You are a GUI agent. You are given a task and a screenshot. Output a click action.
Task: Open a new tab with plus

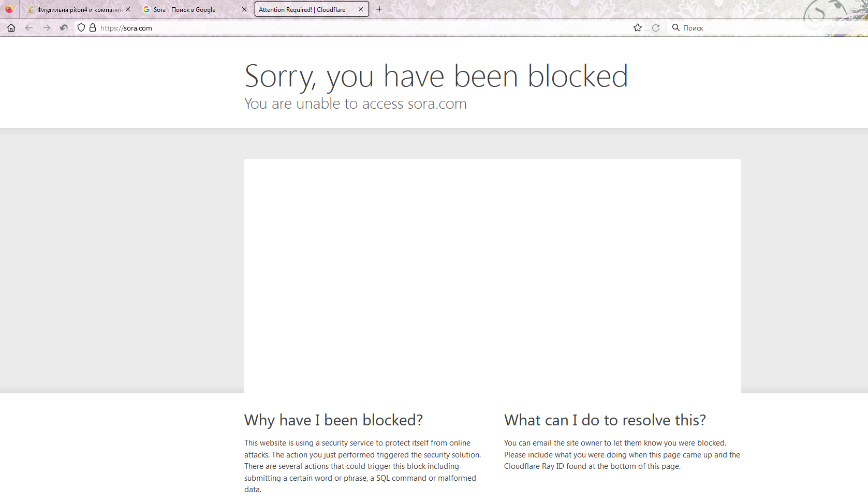379,9
